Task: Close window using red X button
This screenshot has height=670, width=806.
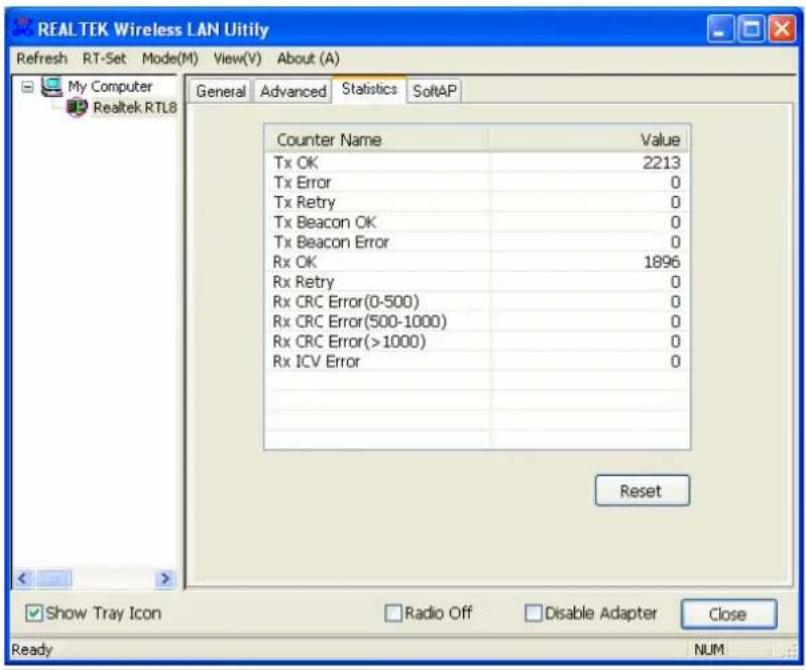Action: click(x=782, y=29)
